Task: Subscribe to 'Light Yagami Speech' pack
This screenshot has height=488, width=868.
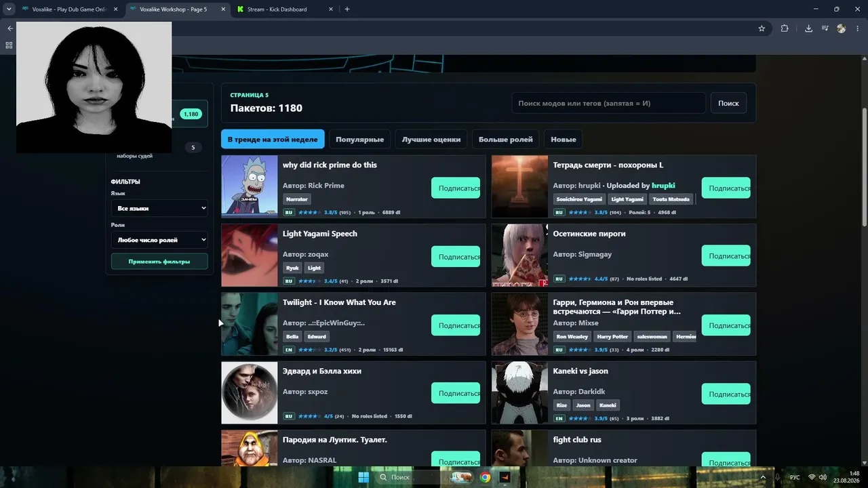Action: point(456,257)
